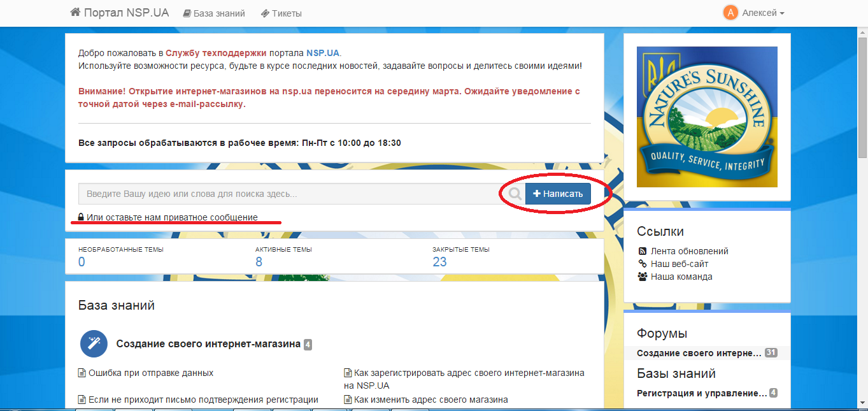
Task: Follow the NSP.UA link in welcome text
Action: coord(323,53)
